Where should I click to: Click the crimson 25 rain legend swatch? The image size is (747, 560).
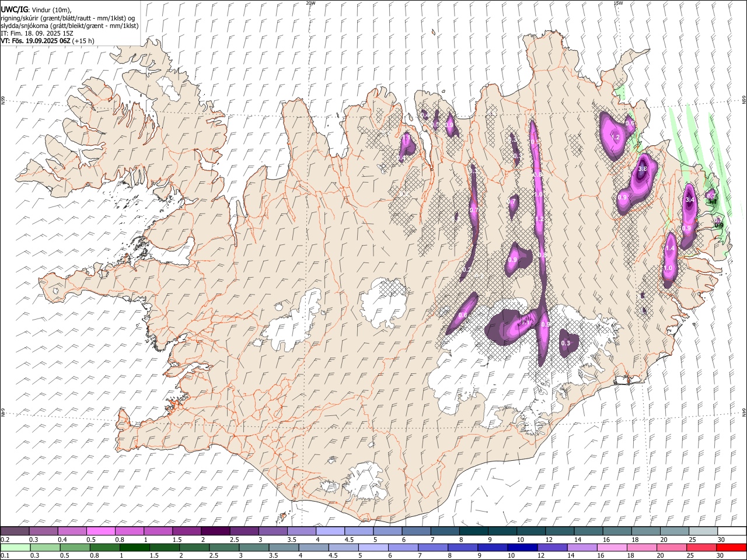701,547
